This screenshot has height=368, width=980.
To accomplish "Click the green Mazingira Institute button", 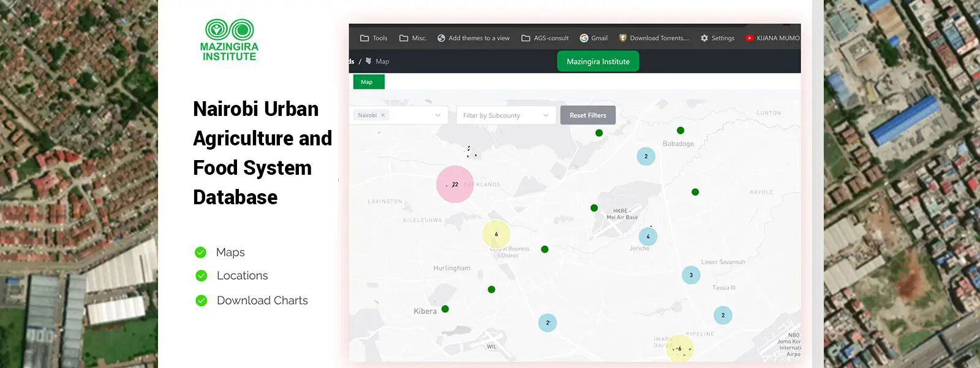I will click(x=598, y=61).
